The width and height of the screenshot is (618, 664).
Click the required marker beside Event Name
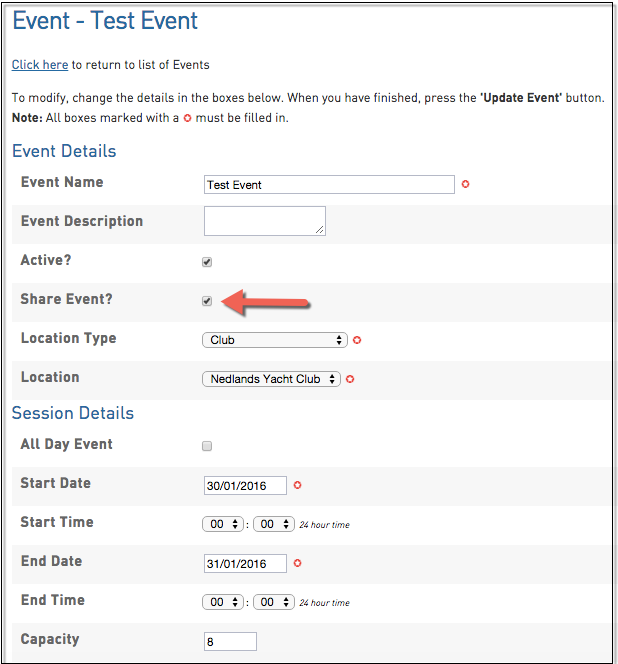[466, 185]
